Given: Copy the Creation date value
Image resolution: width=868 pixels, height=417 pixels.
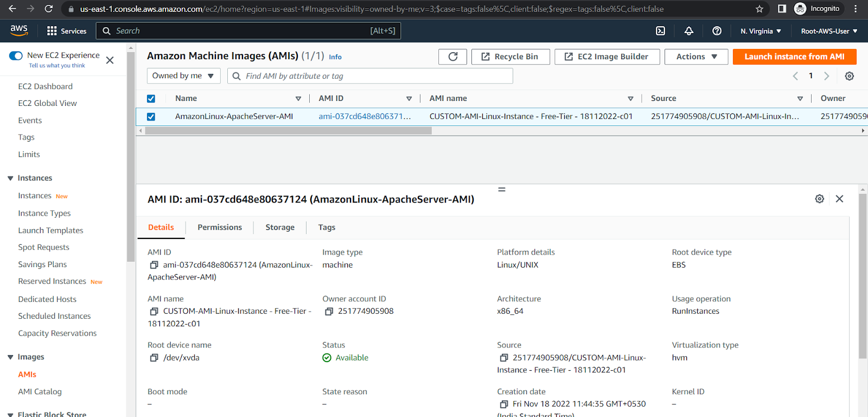Looking at the screenshot, I should tap(503, 404).
